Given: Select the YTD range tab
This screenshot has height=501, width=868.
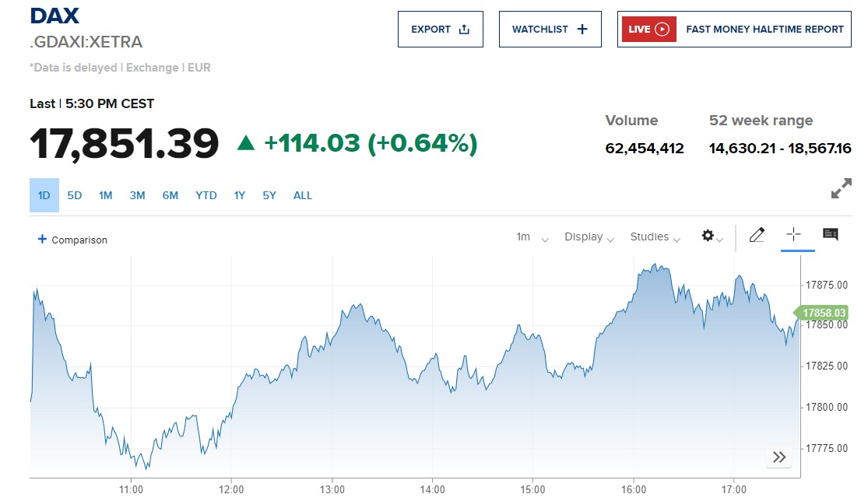Looking at the screenshot, I should (206, 195).
